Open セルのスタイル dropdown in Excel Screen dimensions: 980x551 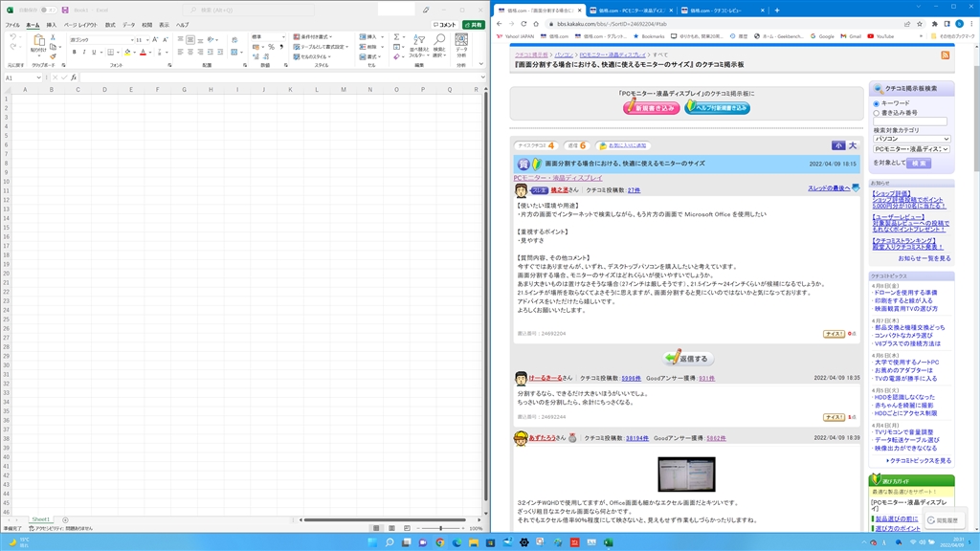click(x=311, y=56)
